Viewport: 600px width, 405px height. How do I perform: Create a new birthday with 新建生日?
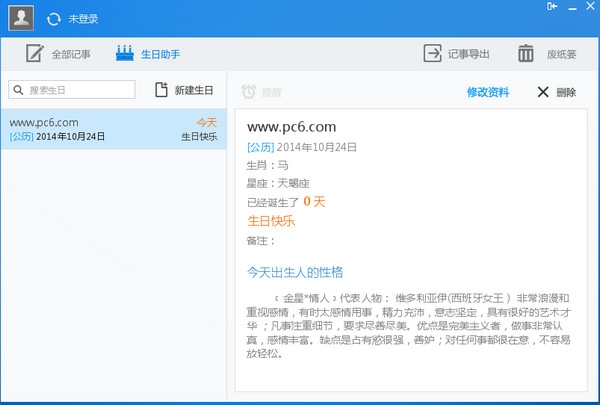coord(184,90)
